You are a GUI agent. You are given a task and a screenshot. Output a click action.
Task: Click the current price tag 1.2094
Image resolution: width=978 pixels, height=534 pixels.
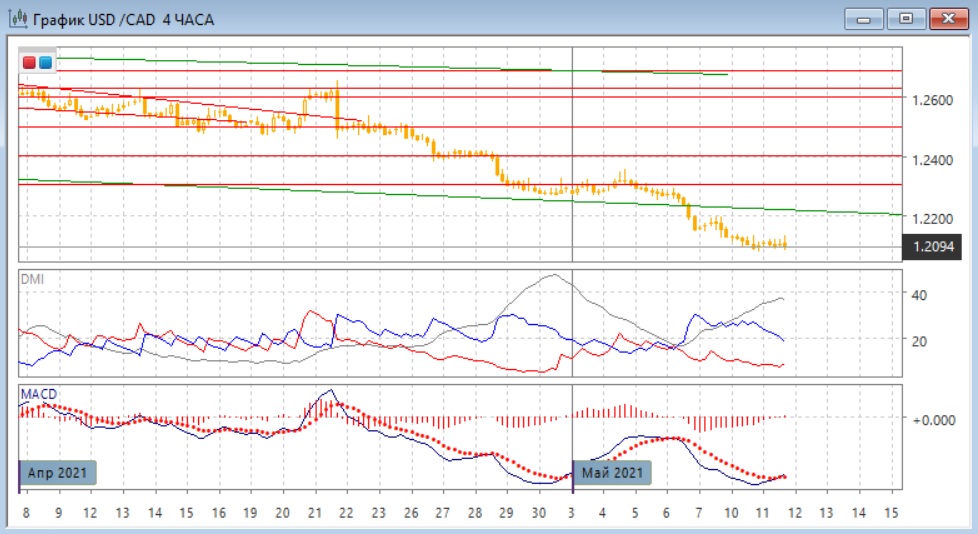coord(932,247)
